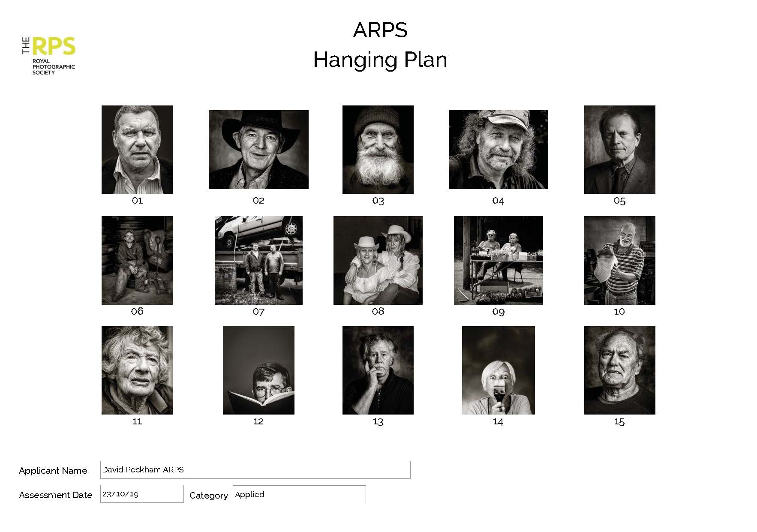Open photo 03 of bearded man in beanie
The height and width of the screenshot is (532, 757).
click(378, 149)
